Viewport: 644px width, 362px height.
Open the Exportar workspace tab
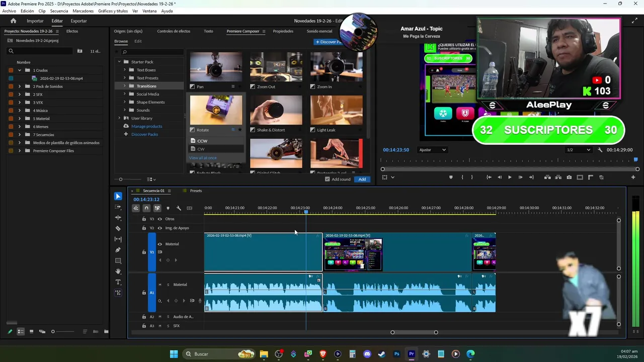pos(78,21)
